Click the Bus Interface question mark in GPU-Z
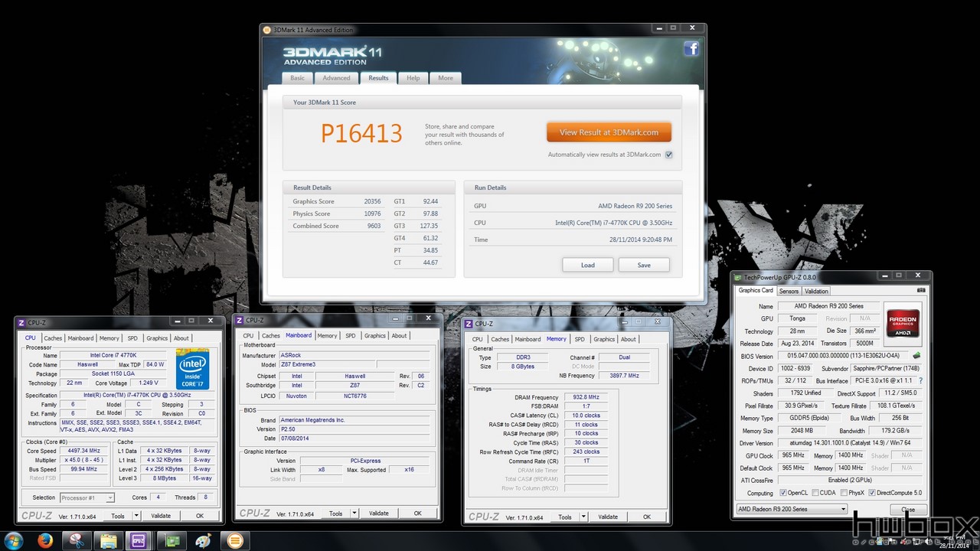 point(920,380)
